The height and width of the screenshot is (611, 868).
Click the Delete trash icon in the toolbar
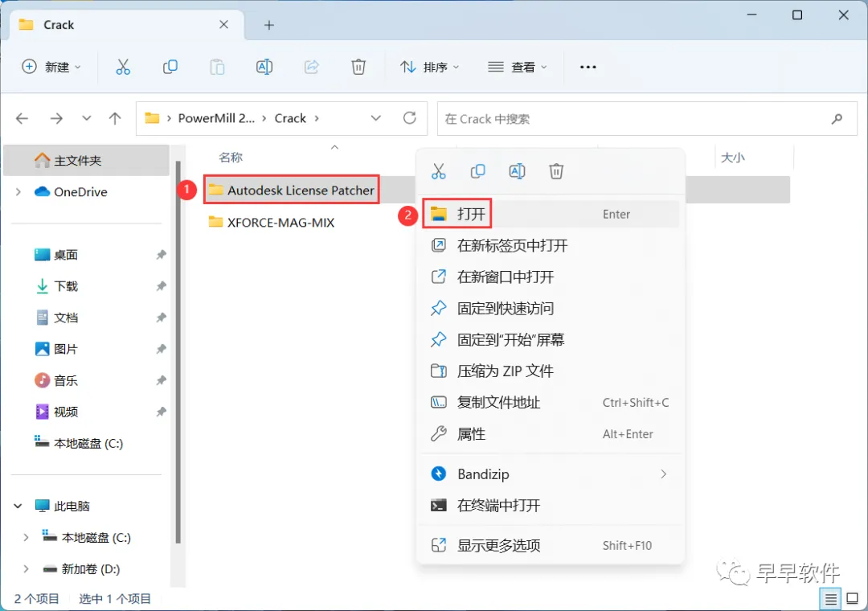click(x=358, y=67)
